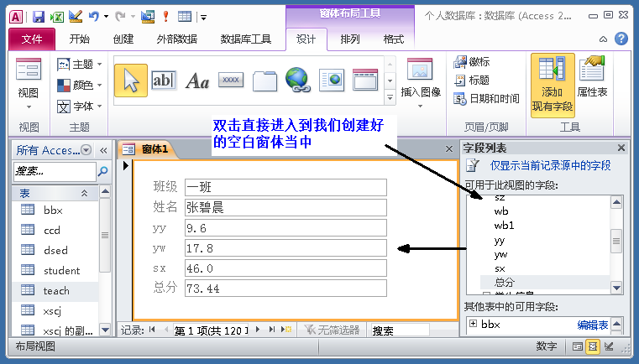Screen dimensions: 639x364
Task: Toggle layout view button in status bar
Action: 593,346
